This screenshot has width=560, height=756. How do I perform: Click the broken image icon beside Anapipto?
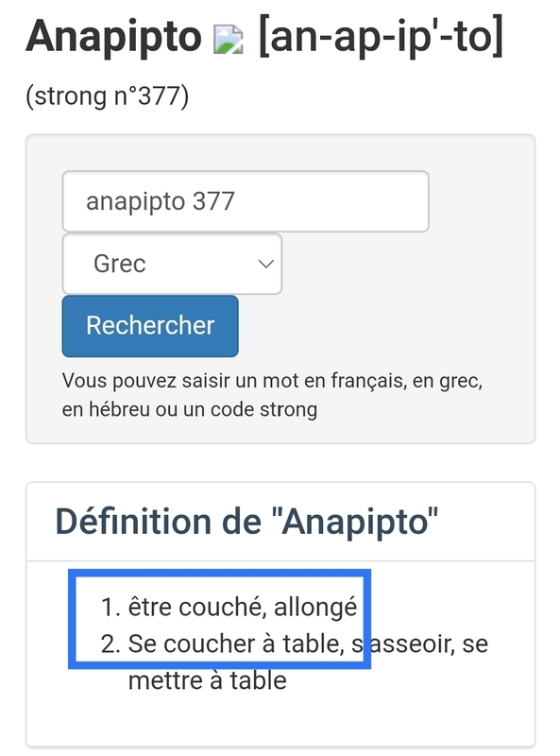click(228, 39)
